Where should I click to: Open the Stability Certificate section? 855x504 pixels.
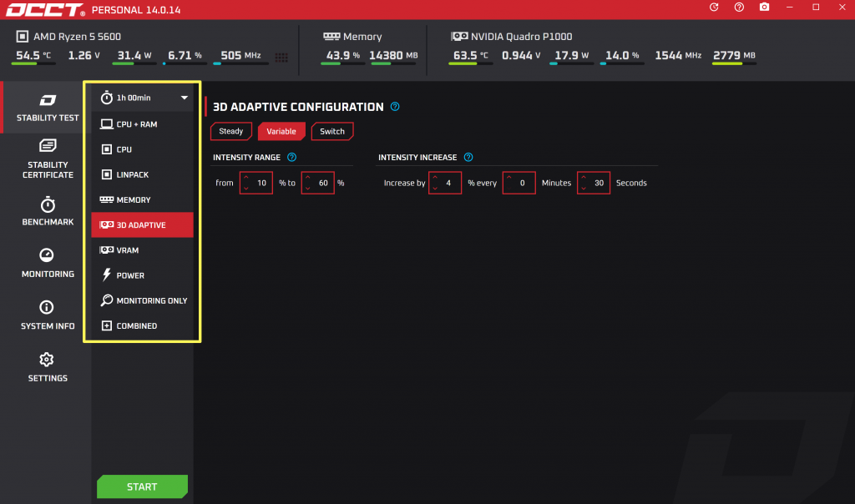(48, 159)
